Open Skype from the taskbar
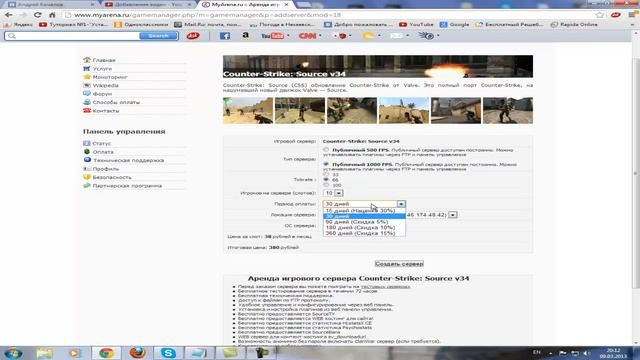The height and width of the screenshot is (360, 640). pyautogui.click(x=168, y=353)
